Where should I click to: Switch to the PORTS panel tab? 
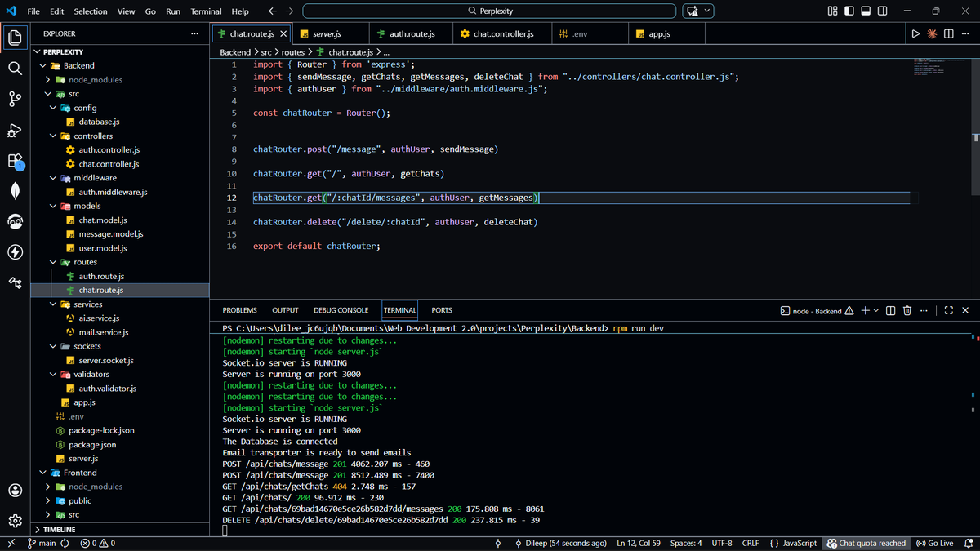pyautogui.click(x=442, y=310)
